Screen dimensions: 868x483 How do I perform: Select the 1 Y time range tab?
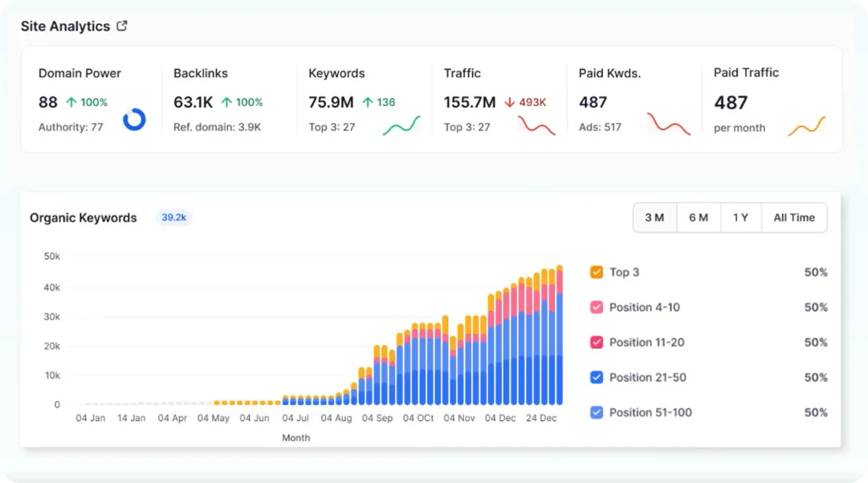click(x=740, y=218)
